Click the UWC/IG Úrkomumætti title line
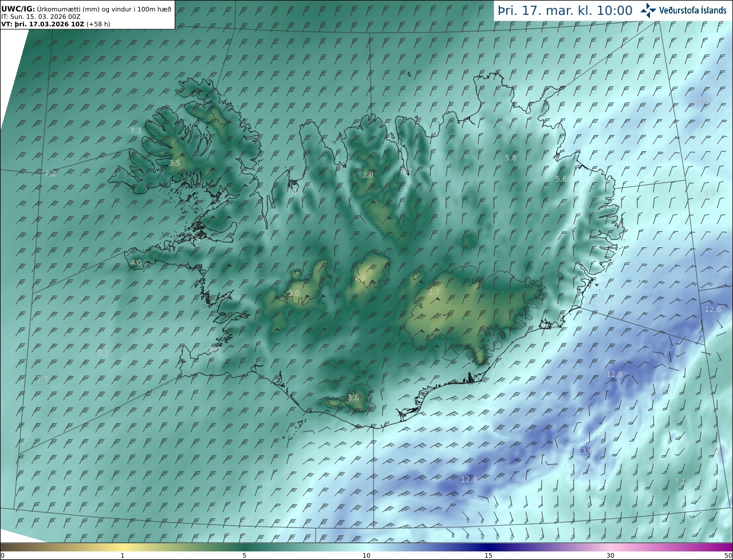Viewport: 733px width, 560px height. click(86, 9)
